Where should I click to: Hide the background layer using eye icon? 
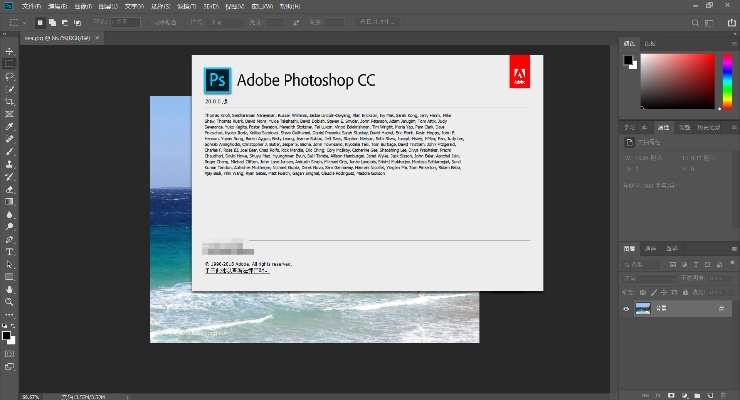click(627, 309)
